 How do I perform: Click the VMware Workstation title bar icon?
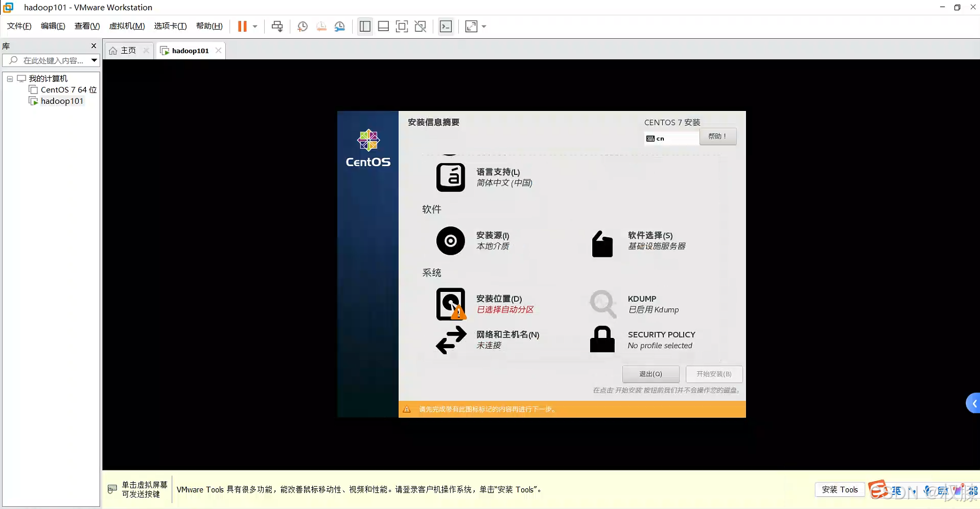pos(8,7)
